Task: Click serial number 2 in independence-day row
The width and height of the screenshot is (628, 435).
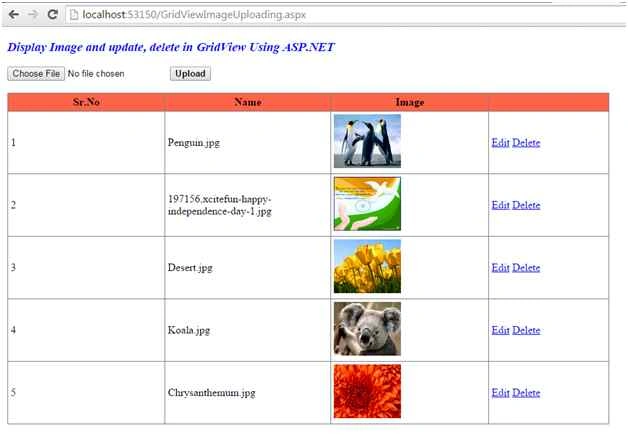Action: click(14, 205)
